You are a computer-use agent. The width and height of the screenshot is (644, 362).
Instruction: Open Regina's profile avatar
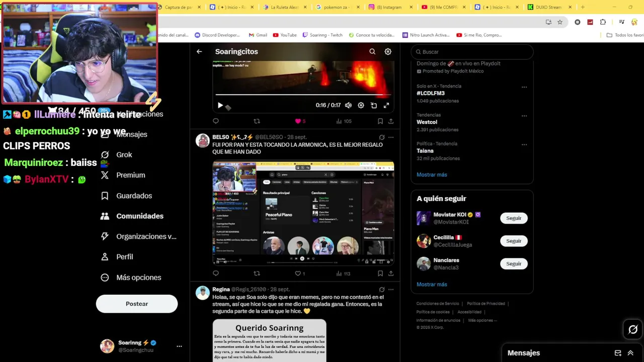[x=203, y=293]
